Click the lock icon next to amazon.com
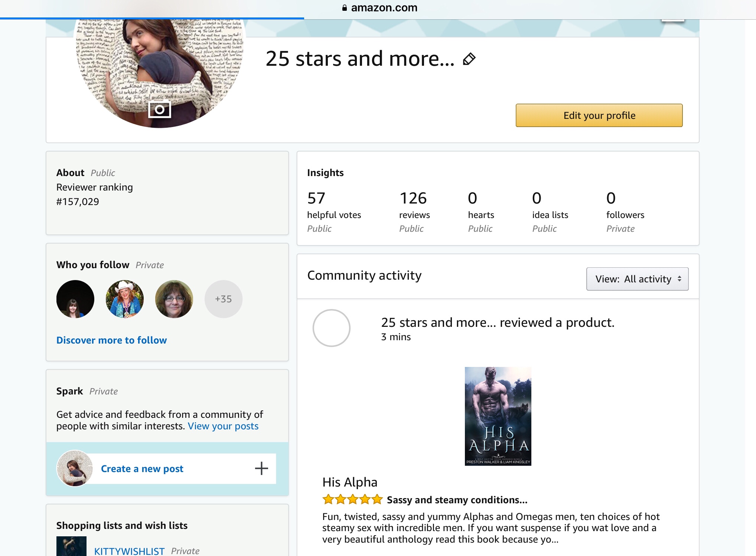 pyautogui.click(x=345, y=8)
